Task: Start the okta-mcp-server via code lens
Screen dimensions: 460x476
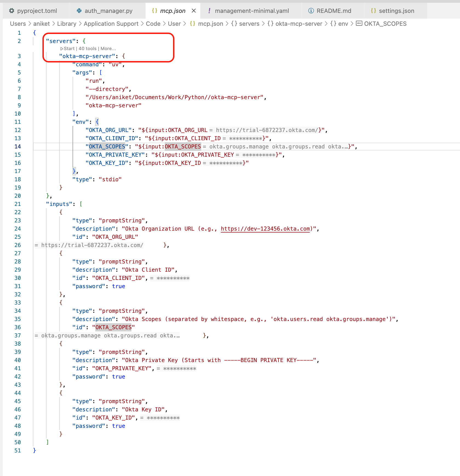Action: 69,49
